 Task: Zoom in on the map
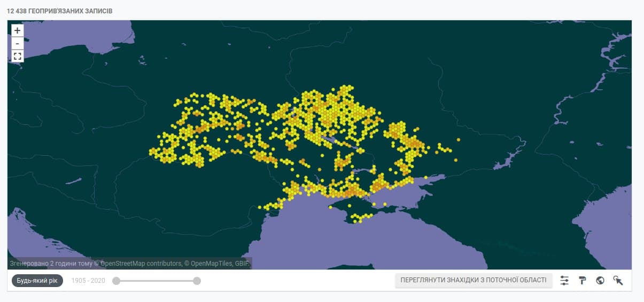pos(17,30)
